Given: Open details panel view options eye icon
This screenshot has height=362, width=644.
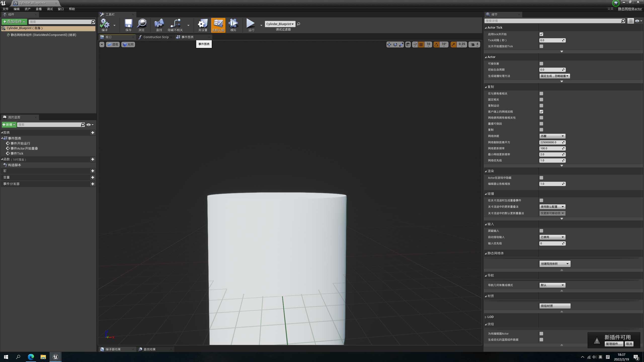Looking at the screenshot, I should coord(638,21).
